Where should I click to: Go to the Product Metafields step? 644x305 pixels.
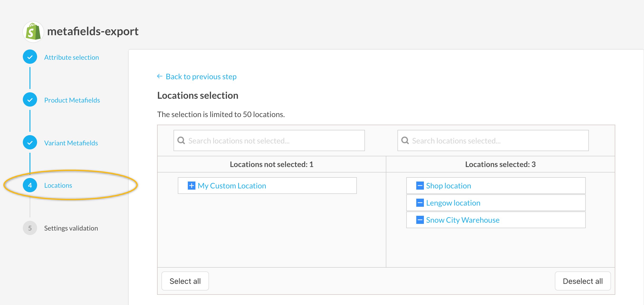(72, 100)
